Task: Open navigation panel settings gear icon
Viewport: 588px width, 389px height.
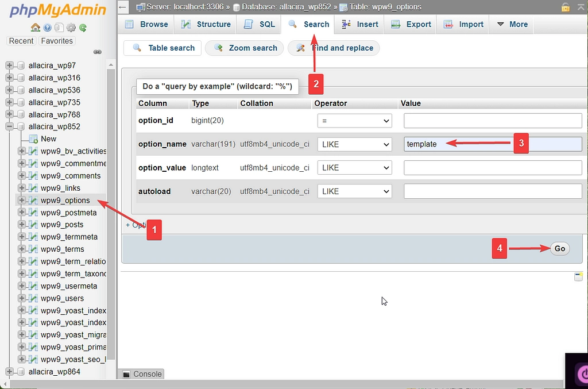Action: pos(71,28)
